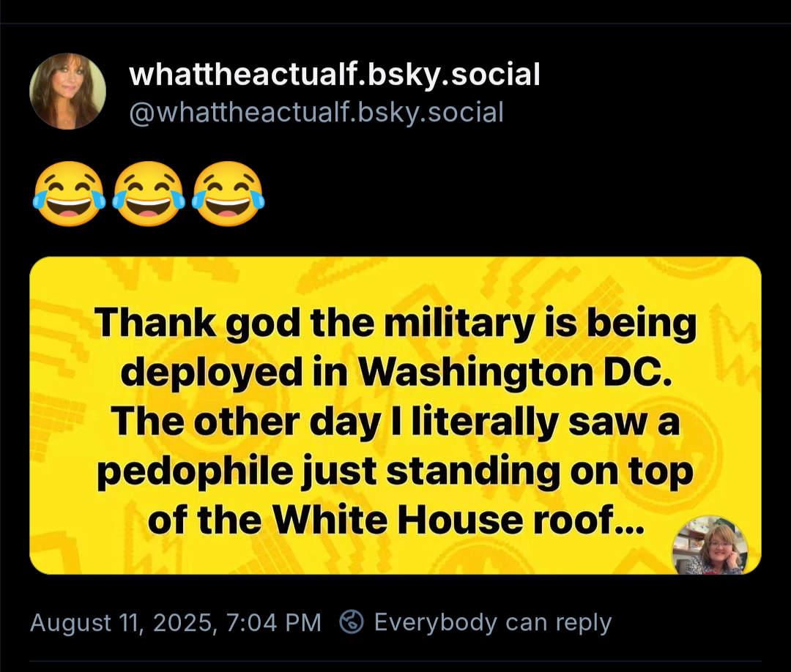Screen dimensions: 791x672
Task: Open the whattheactualf profile avatar
Action: pos(67,92)
